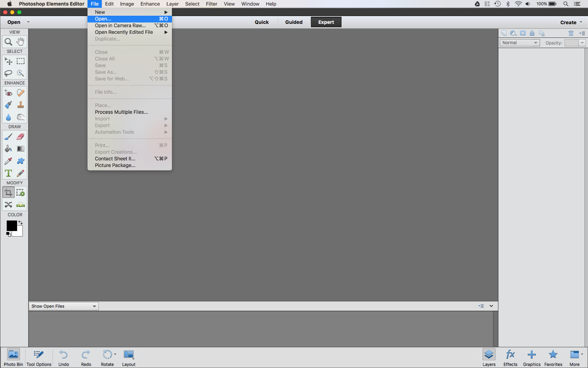The width and height of the screenshot is (588, 368).
Task: Click Open in Camera Raw menu entry
Action: point(120,25)
